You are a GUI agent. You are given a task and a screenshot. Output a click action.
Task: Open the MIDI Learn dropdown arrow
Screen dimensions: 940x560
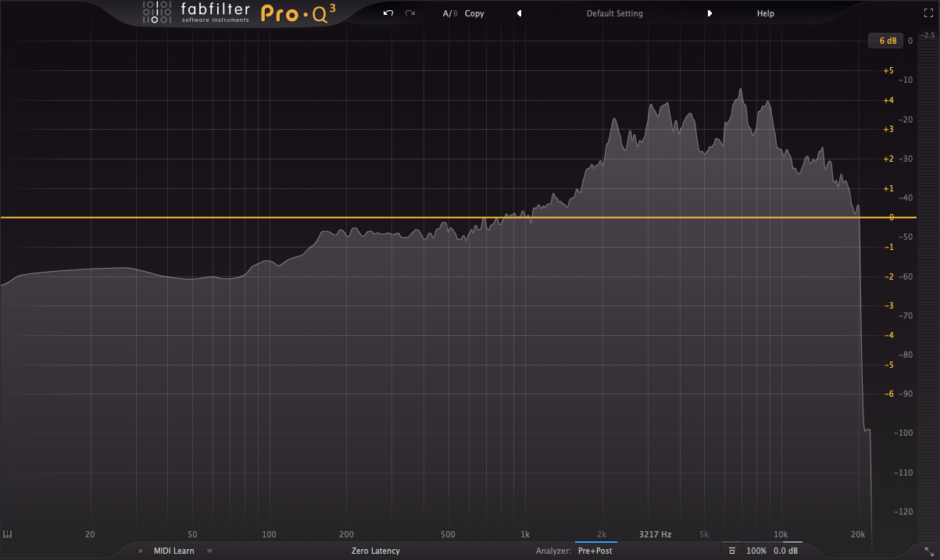pos(209,551)
